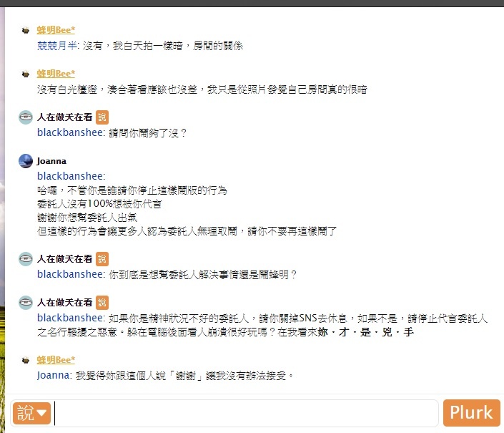Click the Joanna username above blackbanshee:
The width and height of the screenshot is (504, 433).
click(x=51, y=161)
